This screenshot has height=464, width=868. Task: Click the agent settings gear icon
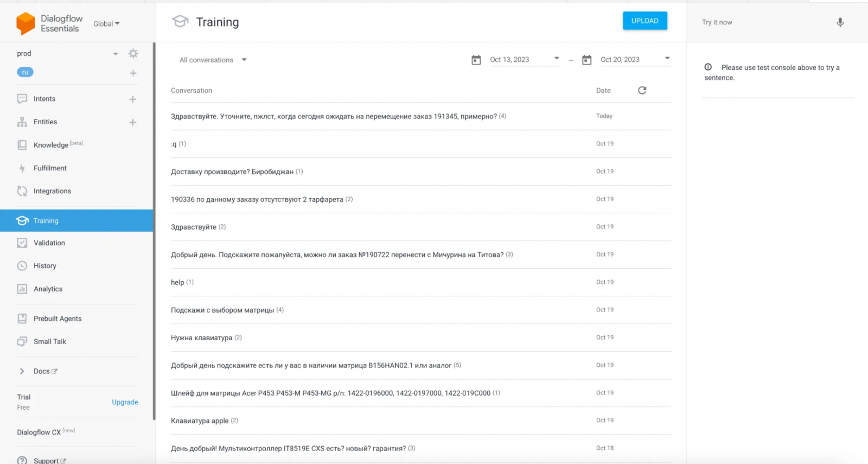pyautogui.click(x=133, y=54)
